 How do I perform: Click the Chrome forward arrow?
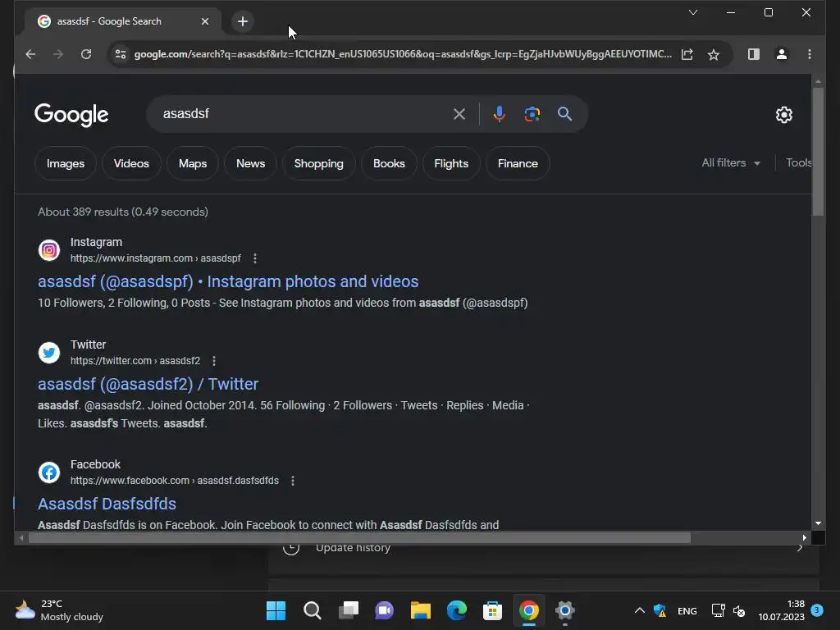(x=58, y=54)
